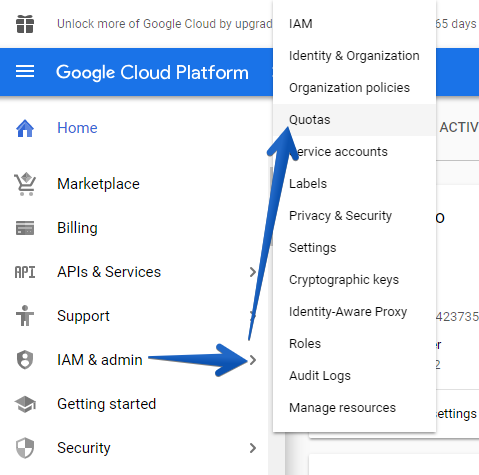Open Marketplace in the sidebar
Screen dimensions: 479x475
(x=98, y=184)
